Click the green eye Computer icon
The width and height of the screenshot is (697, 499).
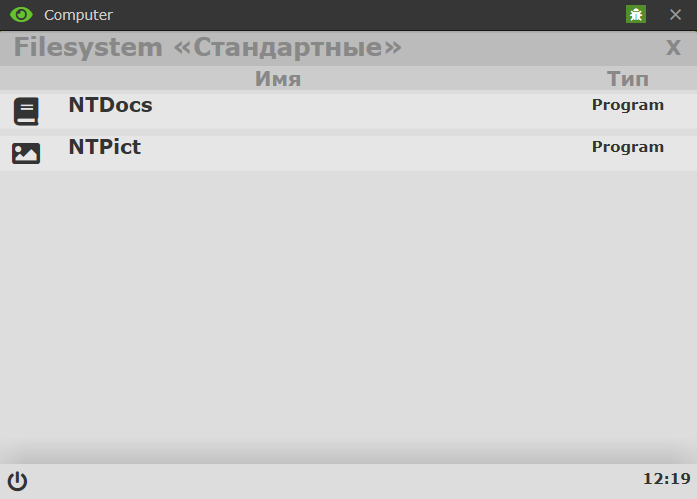coord(21,15)
